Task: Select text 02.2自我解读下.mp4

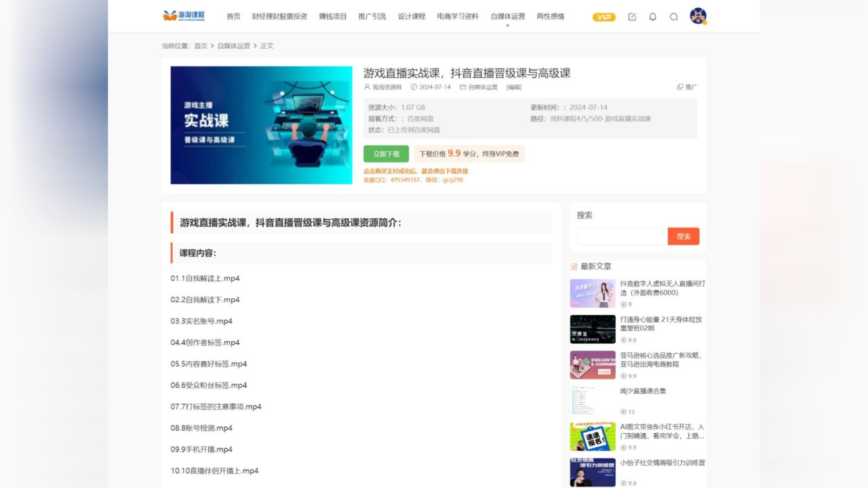Action: pos(205,300)
